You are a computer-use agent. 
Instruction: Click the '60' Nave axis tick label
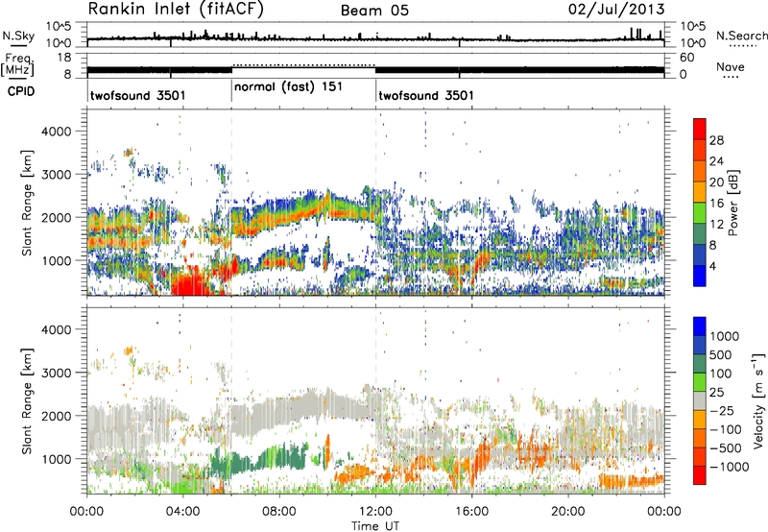(x=686, y=58)
